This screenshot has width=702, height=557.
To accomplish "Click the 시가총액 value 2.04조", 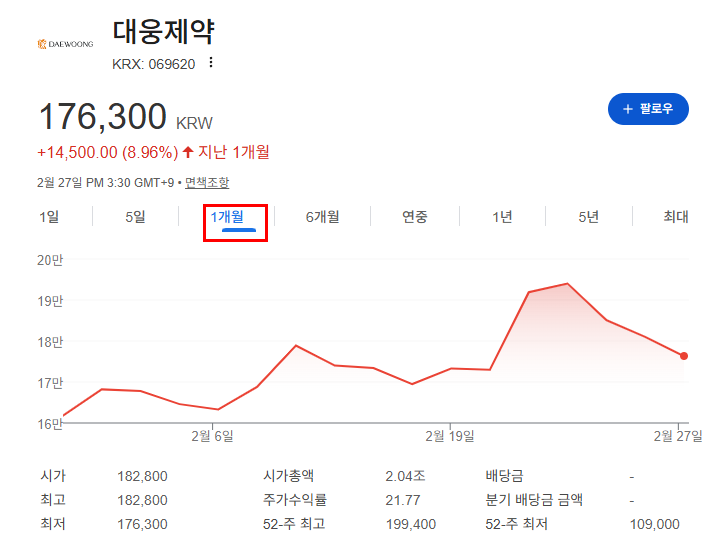I will 405,476.
